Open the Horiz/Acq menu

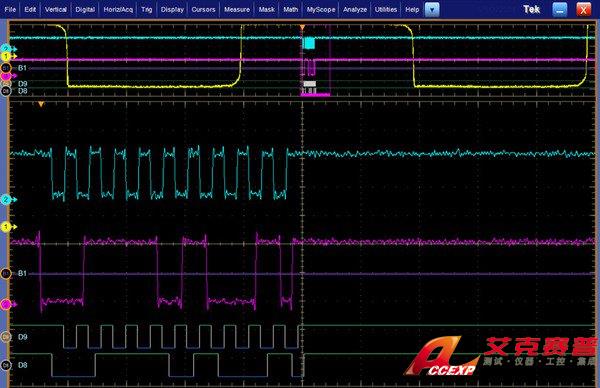[x=118, y=10]
